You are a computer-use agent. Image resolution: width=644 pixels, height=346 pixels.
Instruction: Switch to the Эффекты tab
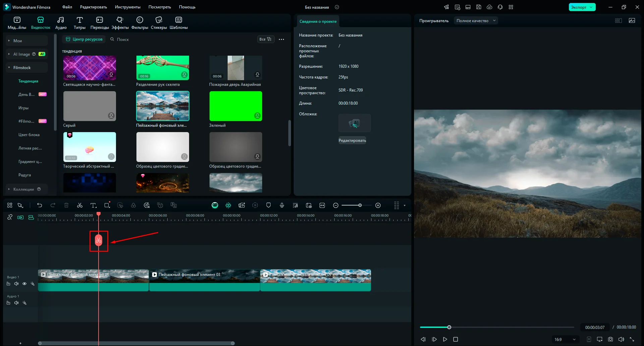(x=120, y=23)
